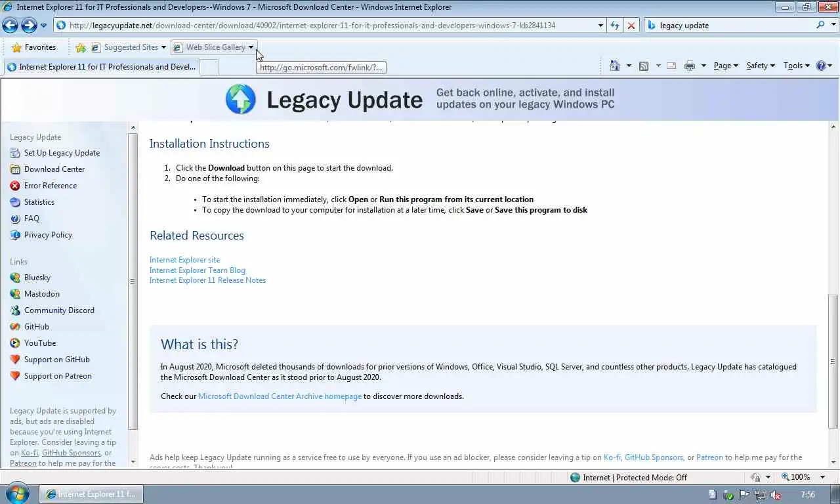Open Suggested Sites dropdown
The image size is (840, 504).
coord(163,47)
